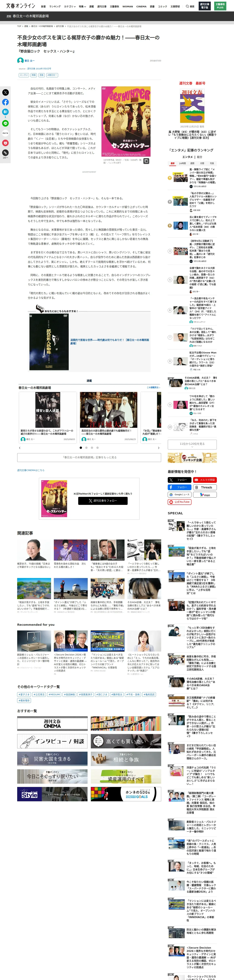Go to the next carousel slide
Image resolution: width=234 pixels, height=980 pixels.
click(x=159, y=448)
